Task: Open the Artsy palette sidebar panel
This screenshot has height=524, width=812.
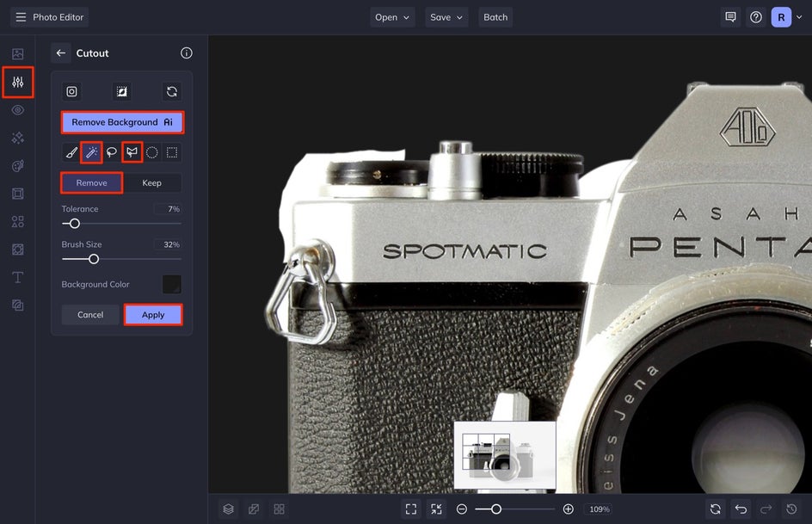Action: pyautogui.click(x=17, y=166)
